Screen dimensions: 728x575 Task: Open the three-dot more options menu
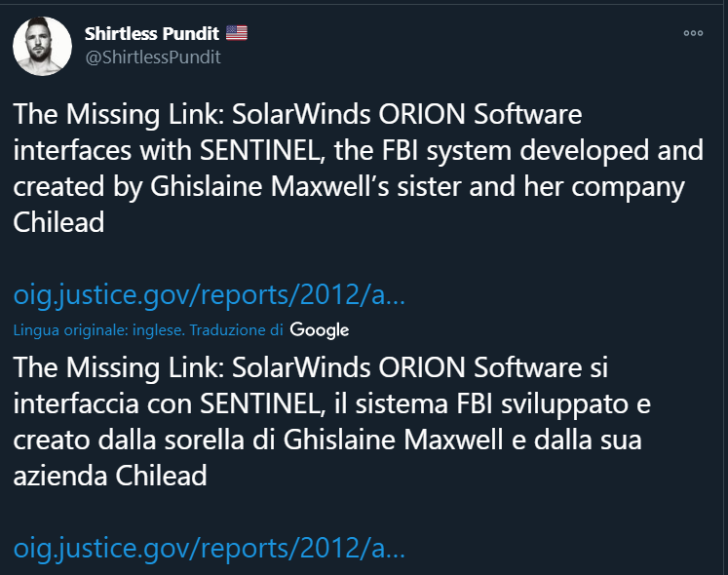[x=693, y=32]
